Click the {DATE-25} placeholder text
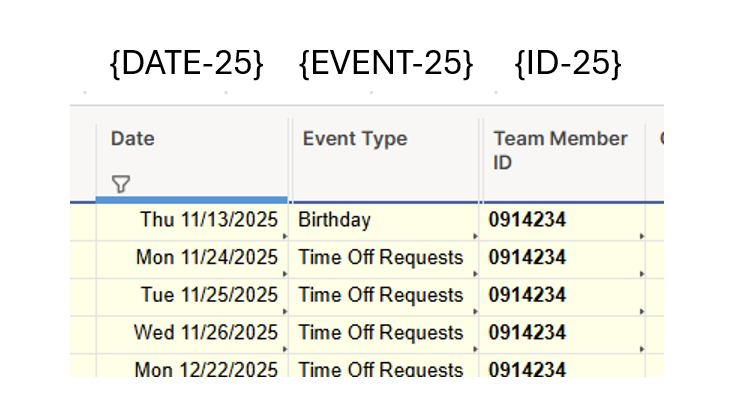The width and height of the screenshot is (738, 416). click(x=186, y=63)
